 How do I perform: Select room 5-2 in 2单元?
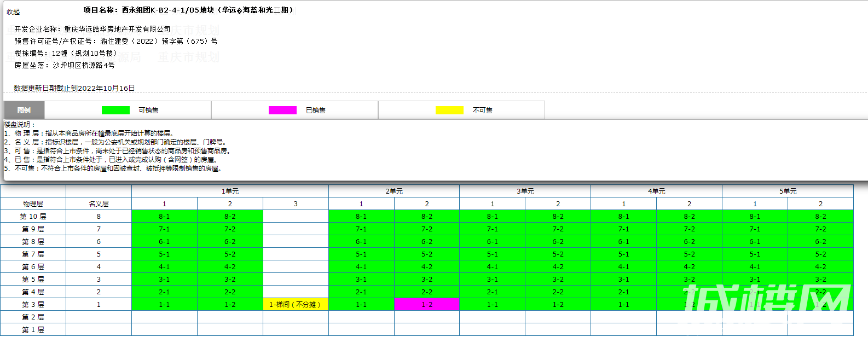[427, 254]
